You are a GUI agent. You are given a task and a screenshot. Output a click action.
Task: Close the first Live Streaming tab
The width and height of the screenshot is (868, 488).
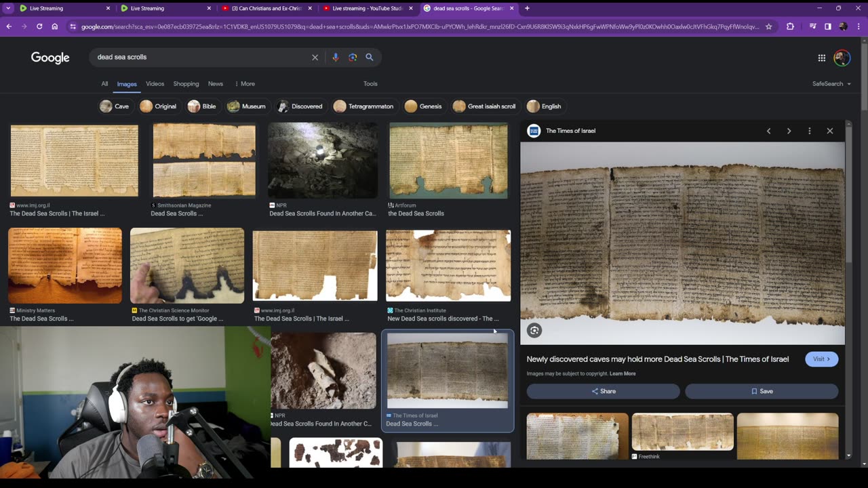pos(108,8)
